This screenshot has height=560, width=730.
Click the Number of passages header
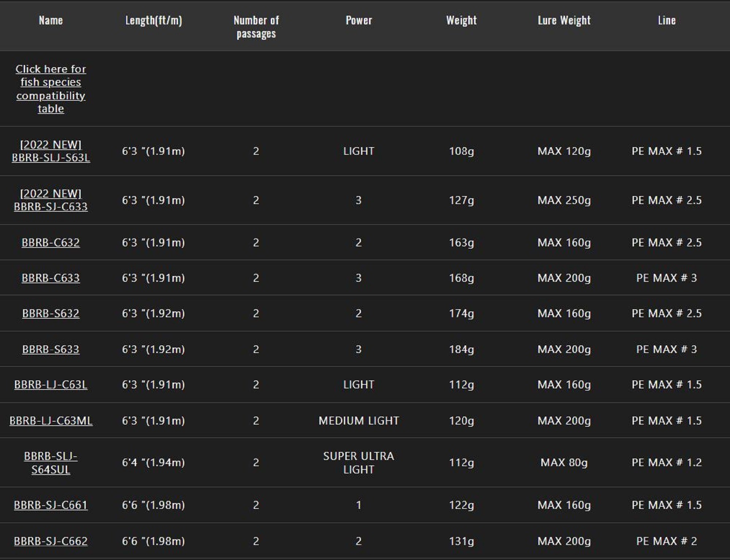click(x=256, y=27)
